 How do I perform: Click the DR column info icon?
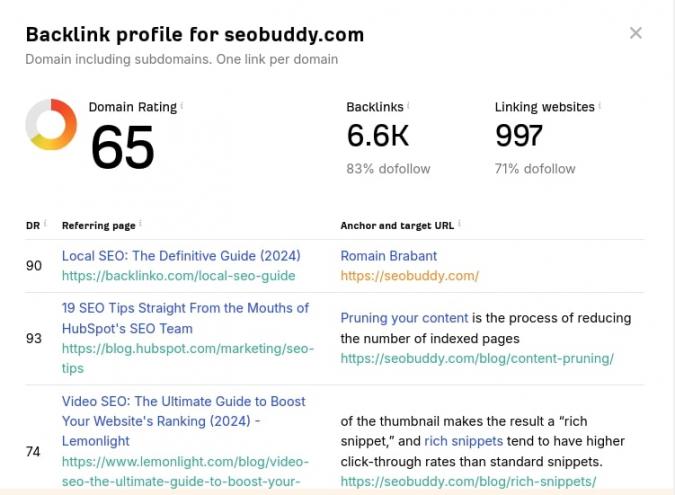point(45,225)
